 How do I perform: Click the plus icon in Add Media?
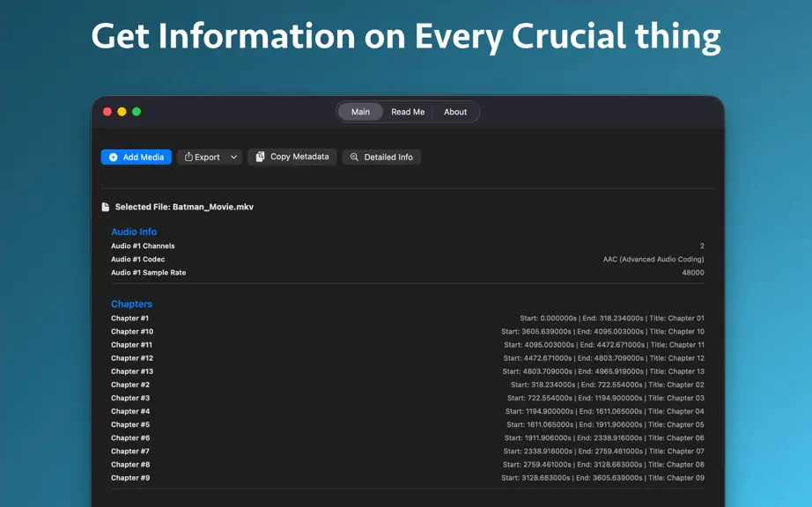click(x=114, y=158)
